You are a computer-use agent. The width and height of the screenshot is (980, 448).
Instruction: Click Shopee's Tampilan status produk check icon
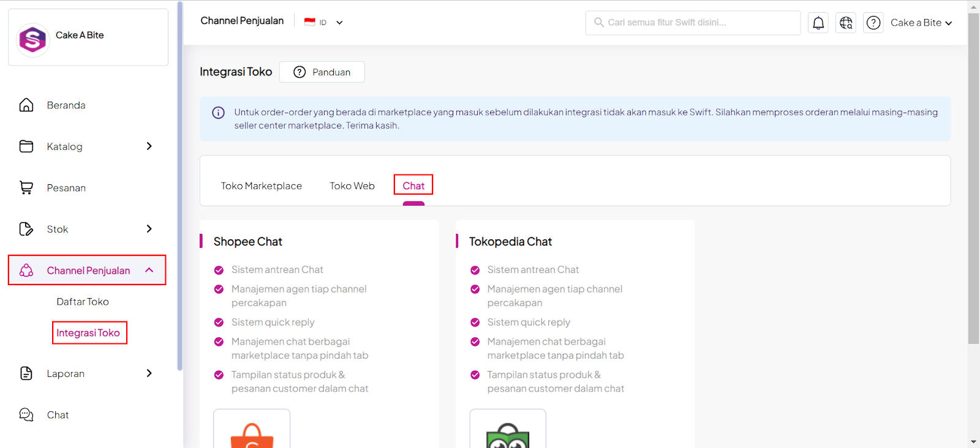coord(219,375)
